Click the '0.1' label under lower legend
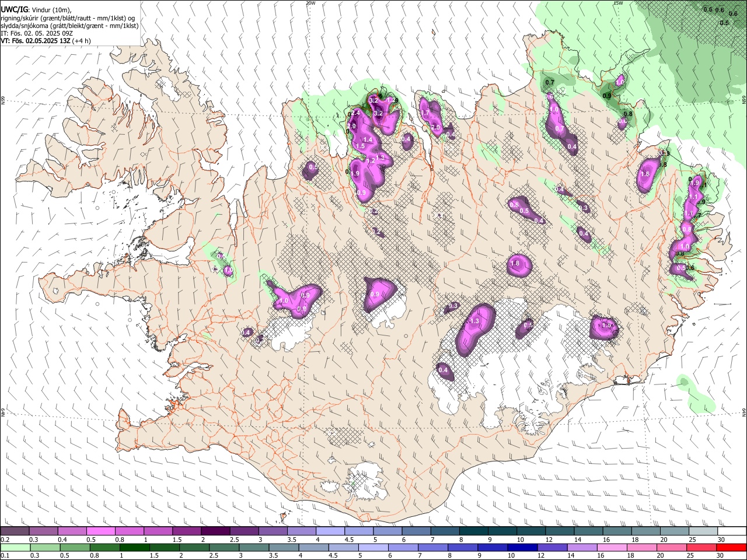 [5, 556]
